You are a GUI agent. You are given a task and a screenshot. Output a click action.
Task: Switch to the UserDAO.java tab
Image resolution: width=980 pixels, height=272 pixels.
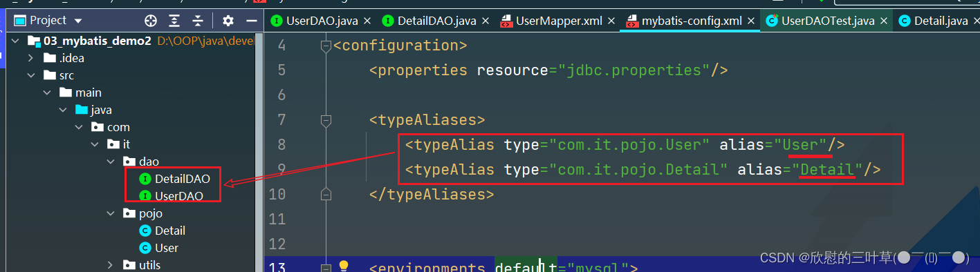click(322, 21)
